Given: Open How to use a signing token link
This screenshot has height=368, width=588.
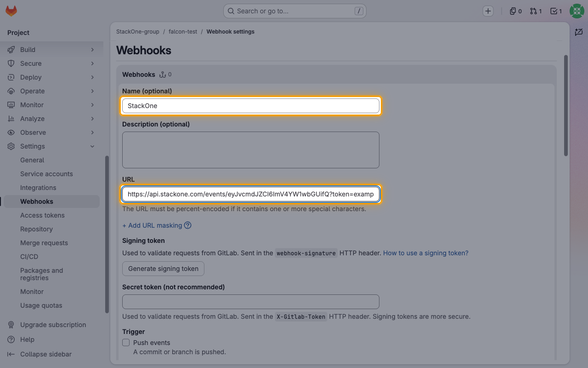Looking at the screenshot, I should pos(426,253).
